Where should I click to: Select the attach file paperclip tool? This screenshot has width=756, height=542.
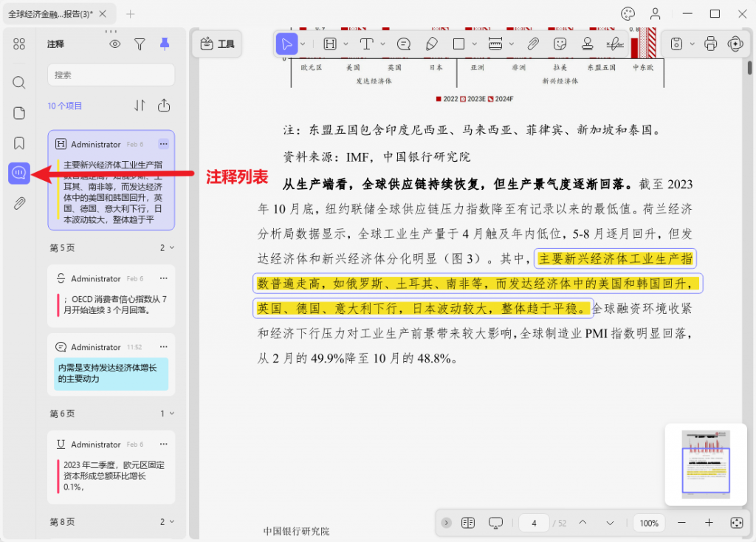[533, 44]
